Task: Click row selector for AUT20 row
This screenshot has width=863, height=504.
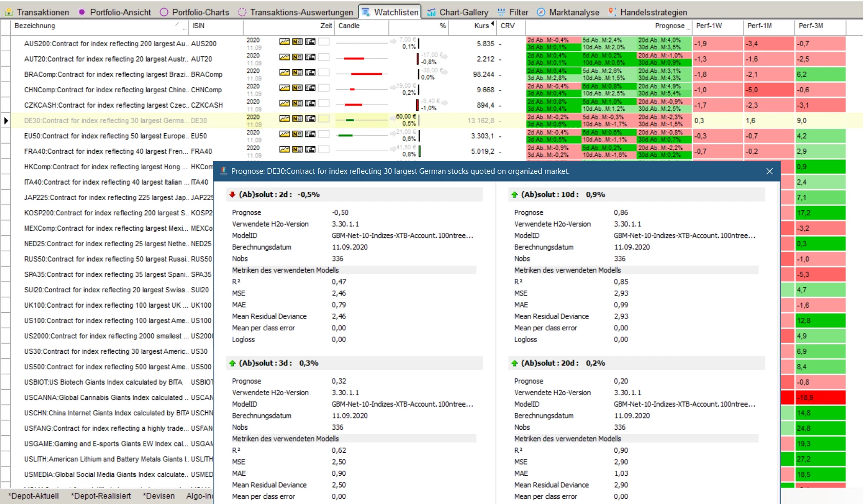Action: [5, 59]
